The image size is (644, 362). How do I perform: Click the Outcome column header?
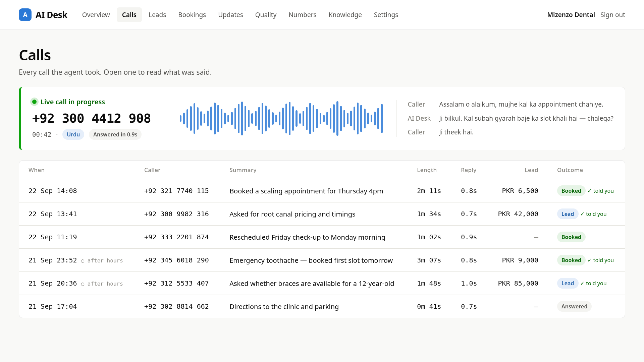click(570, 170)
